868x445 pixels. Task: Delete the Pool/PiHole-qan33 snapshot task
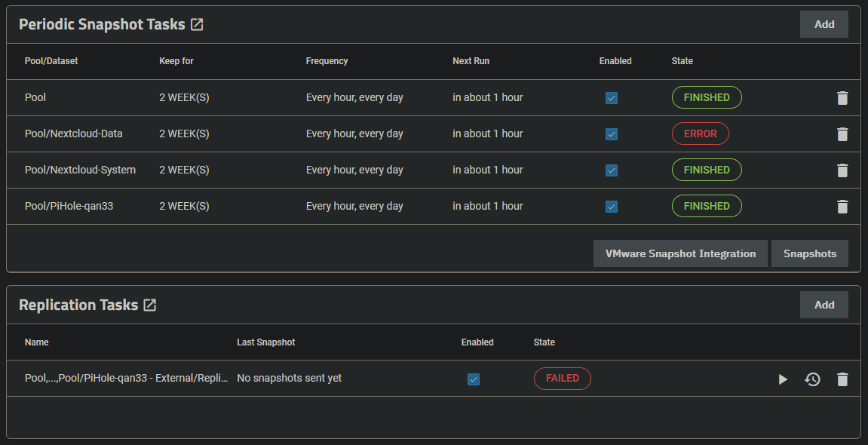coord(842,207)
